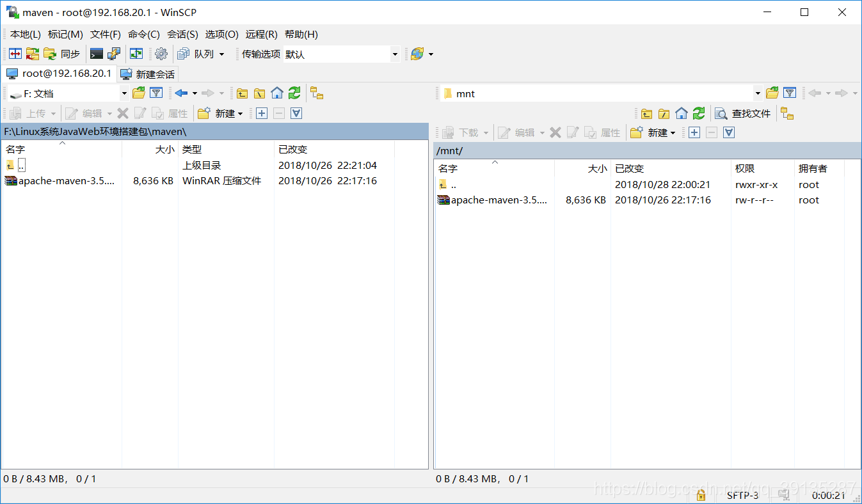
Task: Click local panel select-all checkmark icon
Action: [x=296, y=113]
